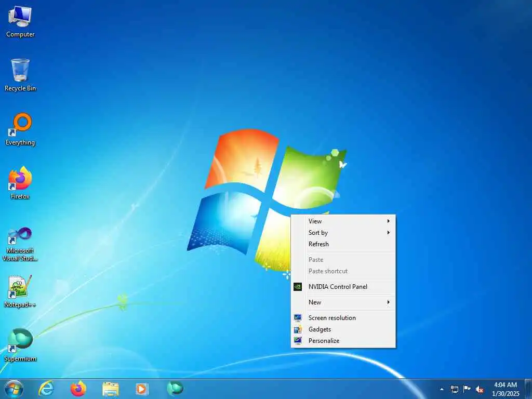Open NVIDIA Control Panel from menu
Viewport: 532px width, 399px height.
343,287
